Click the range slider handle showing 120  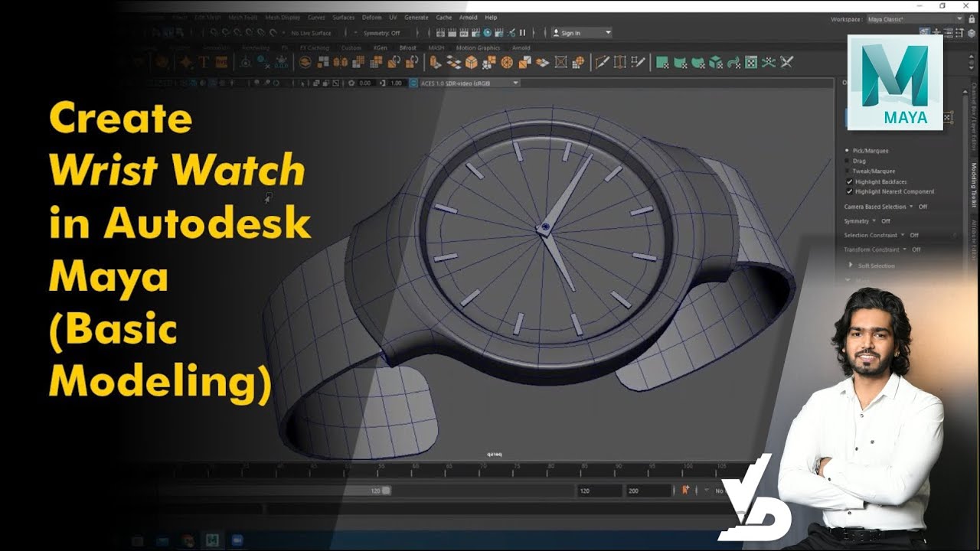pos(386,491)
